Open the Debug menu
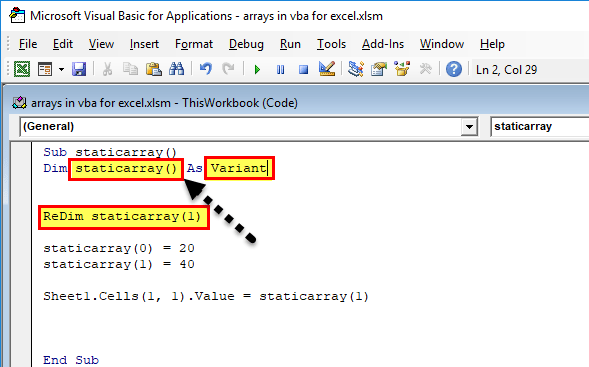Image resolution: width=589 pixels, height=367 pixels. [246, 44]
